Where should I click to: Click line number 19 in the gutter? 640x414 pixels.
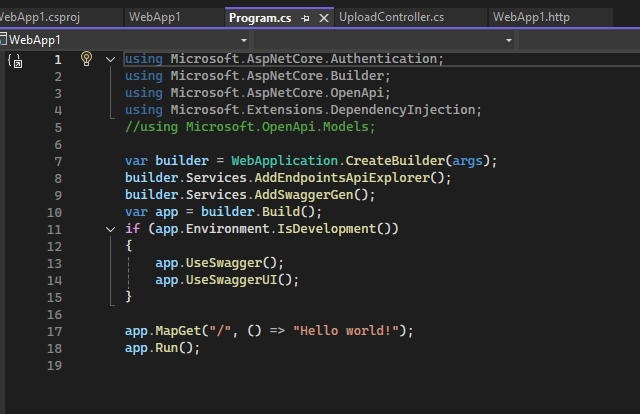[x=54, y=365]
